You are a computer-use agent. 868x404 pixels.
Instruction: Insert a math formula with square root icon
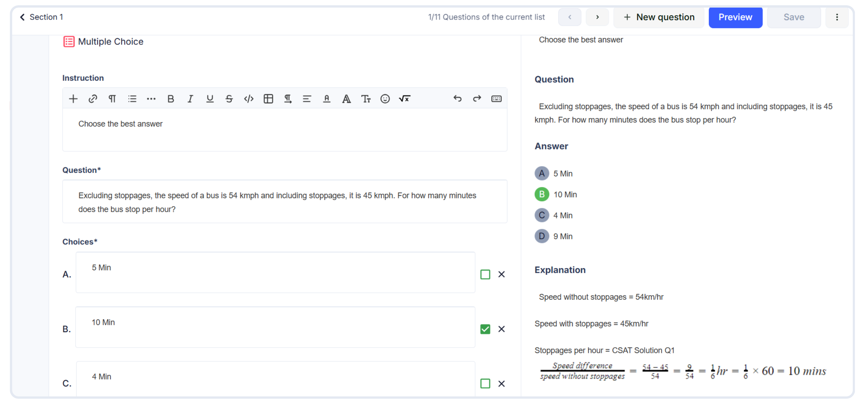click(x=404, y=99)
